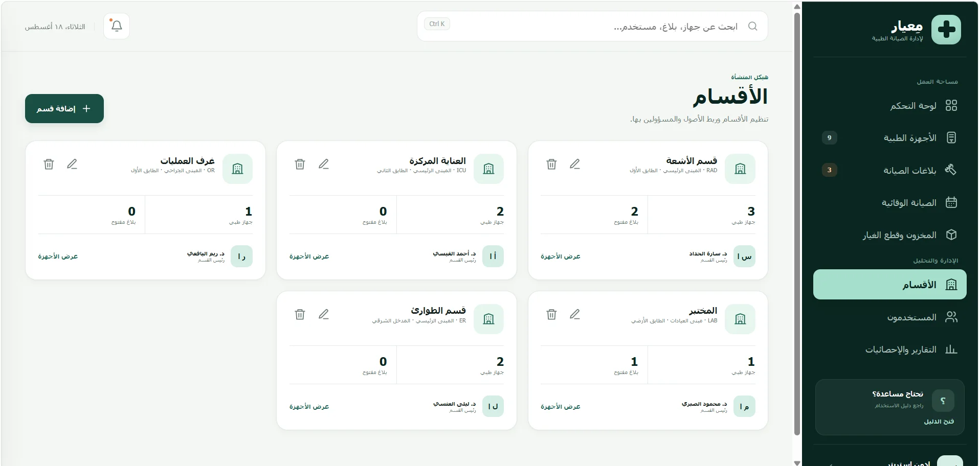The width and height of the screenshot is (980, 466).
Task: Select الأقسام in sidebar
Action: [890, 284]
